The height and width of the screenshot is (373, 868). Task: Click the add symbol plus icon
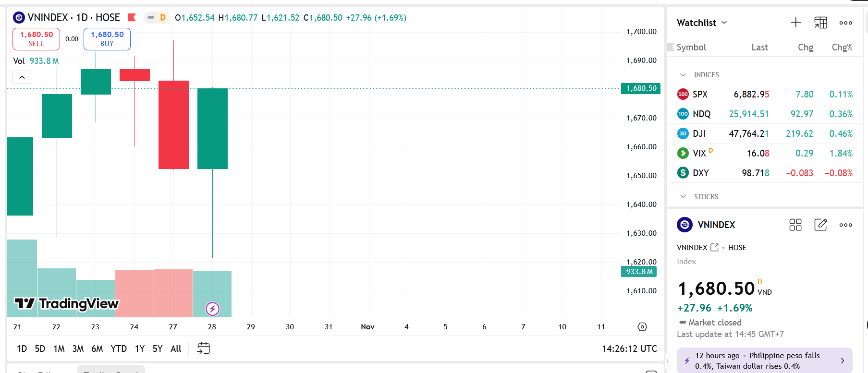click(x=795, y=23)
